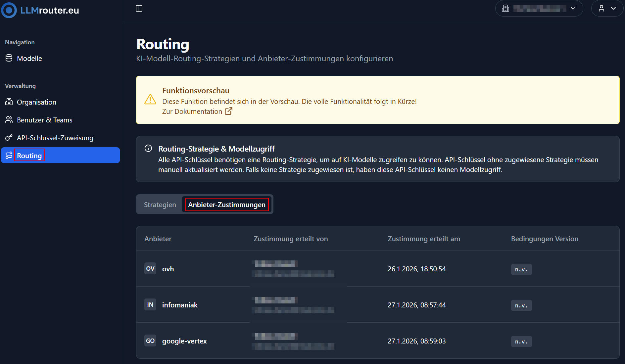The image size is (625, 364).
Task: Switch to the Strategien tab
Action: click(x=160, y=205)
